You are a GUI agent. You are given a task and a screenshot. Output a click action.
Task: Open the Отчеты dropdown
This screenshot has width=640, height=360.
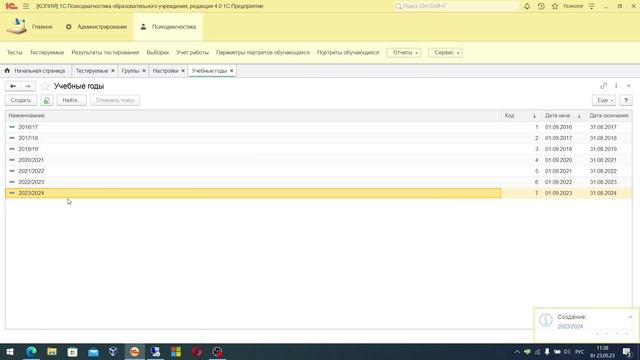[404, 53]
